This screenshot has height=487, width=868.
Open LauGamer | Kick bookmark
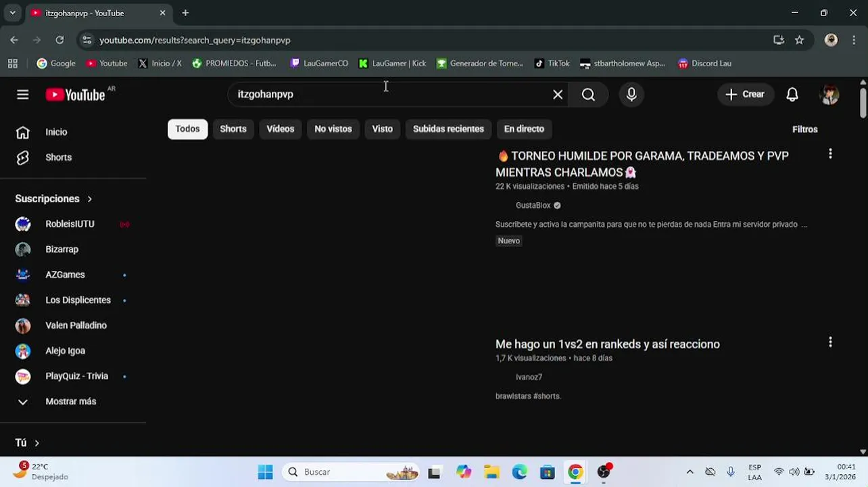coord(392,64)
